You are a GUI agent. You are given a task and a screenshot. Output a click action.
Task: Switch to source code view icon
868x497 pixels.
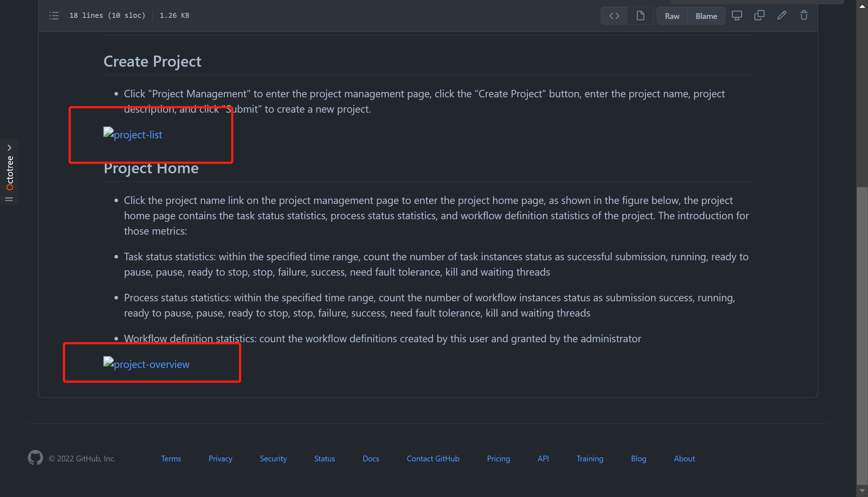(x=614, y=16)
